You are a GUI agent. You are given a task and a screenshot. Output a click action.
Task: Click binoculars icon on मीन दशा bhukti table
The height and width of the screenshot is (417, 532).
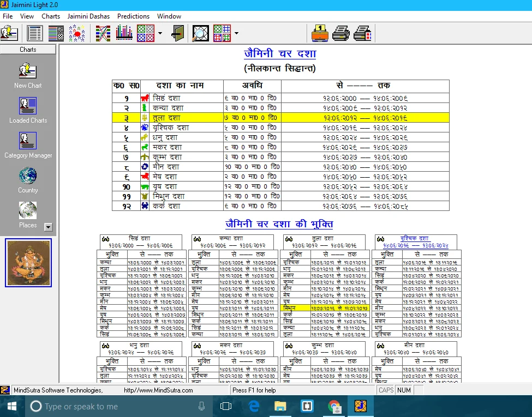click(x=380, y=346)
